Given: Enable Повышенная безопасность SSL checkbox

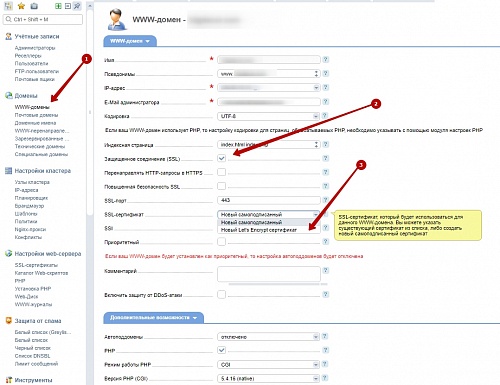Looking at the screenshot, I should (x=221, y=186).
